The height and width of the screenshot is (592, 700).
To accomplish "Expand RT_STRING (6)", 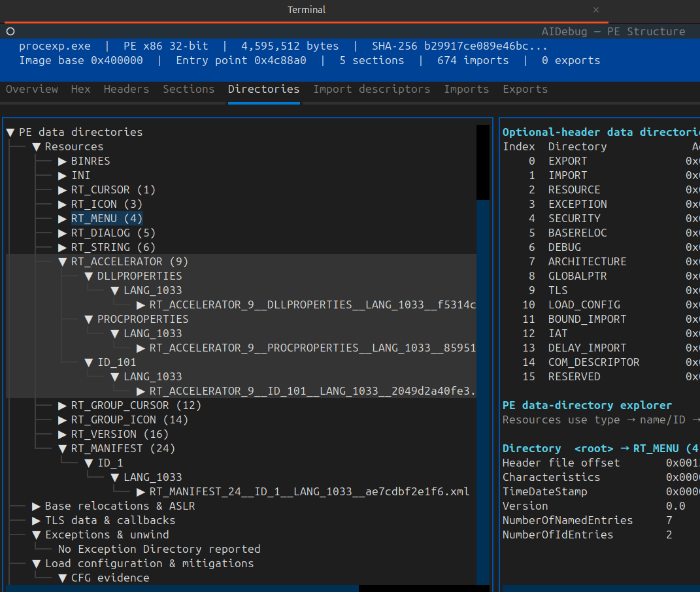I will pyautogui.click(x=63, y=248).
